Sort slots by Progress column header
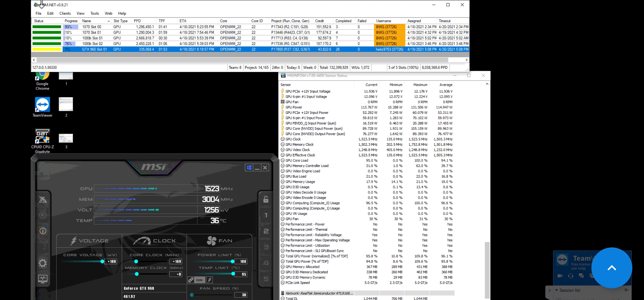 click(x=71, y=21)
